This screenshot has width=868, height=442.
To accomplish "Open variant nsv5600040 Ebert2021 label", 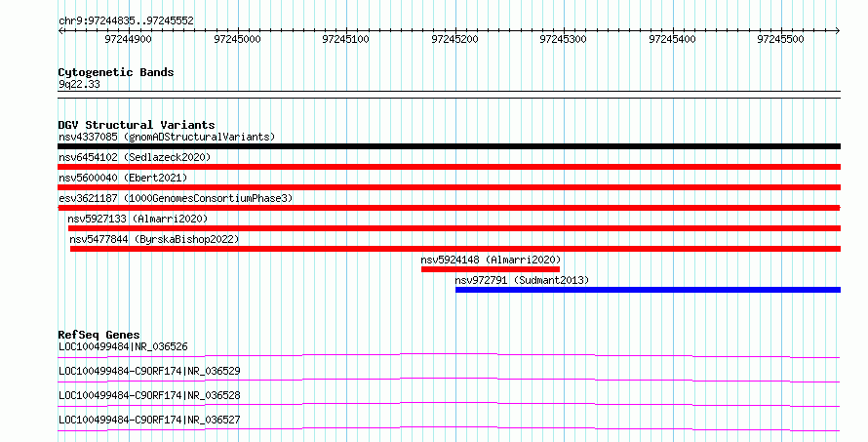I will pyautogui.click(x=123, y=178).
